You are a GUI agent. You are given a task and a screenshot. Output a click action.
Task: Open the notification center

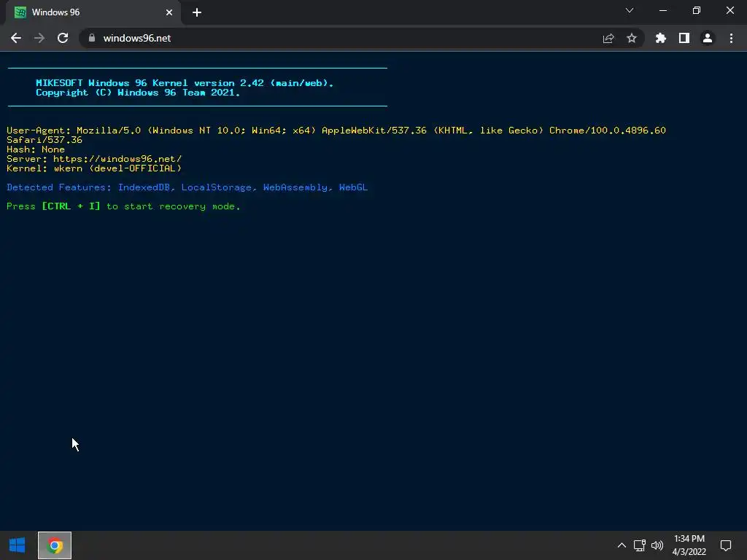click(726, 545)
